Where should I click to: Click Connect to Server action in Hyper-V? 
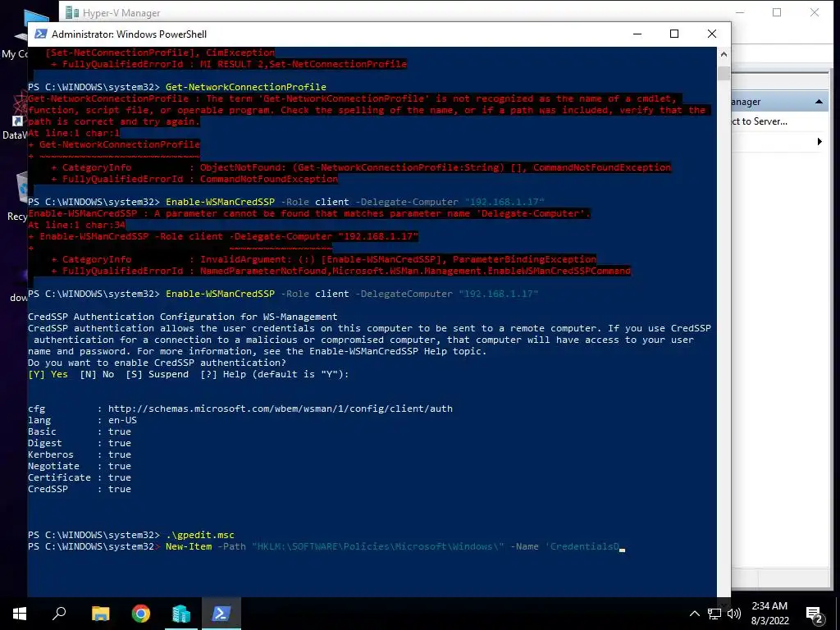coord(760,121)
